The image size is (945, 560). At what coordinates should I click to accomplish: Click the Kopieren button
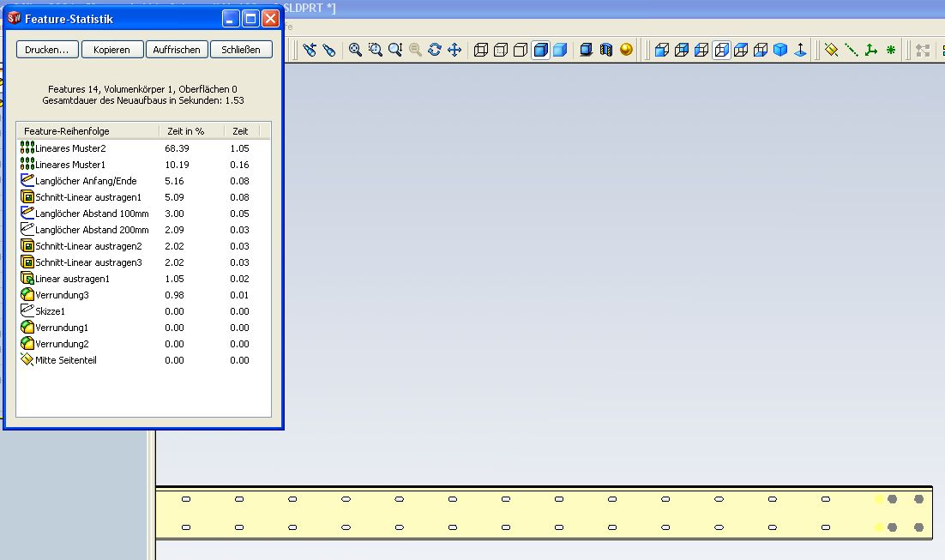(x=111, y=50)
